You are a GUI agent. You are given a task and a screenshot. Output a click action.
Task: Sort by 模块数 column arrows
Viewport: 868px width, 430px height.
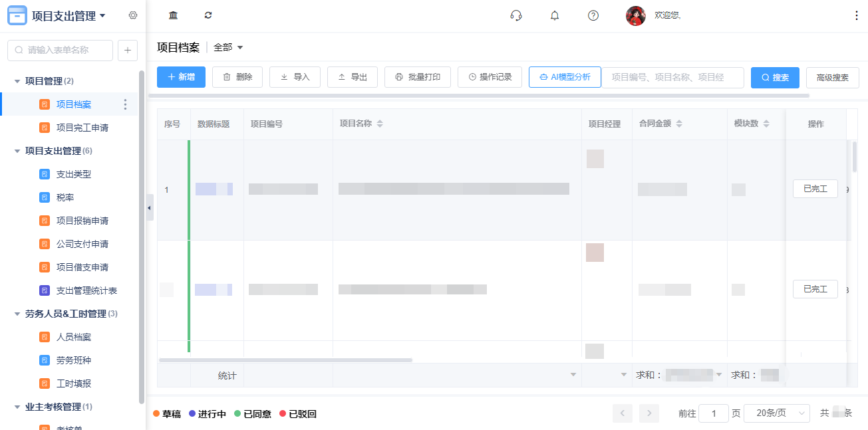766,124
